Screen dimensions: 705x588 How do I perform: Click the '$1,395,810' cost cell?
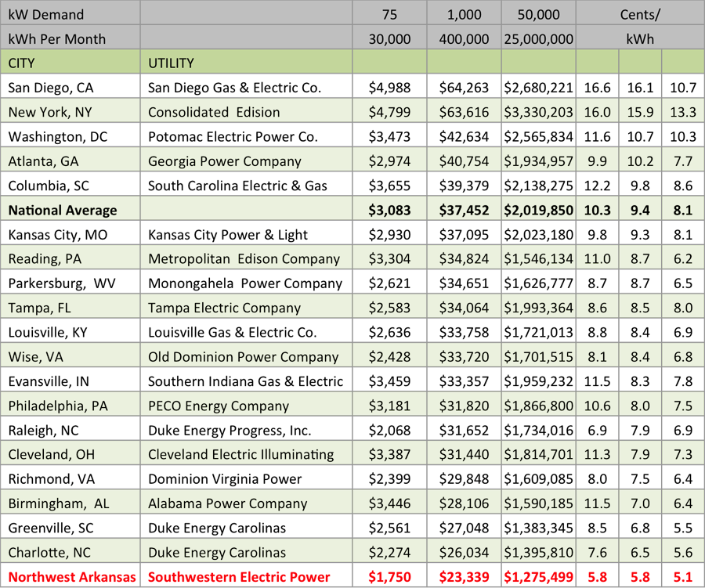[539, 552]
